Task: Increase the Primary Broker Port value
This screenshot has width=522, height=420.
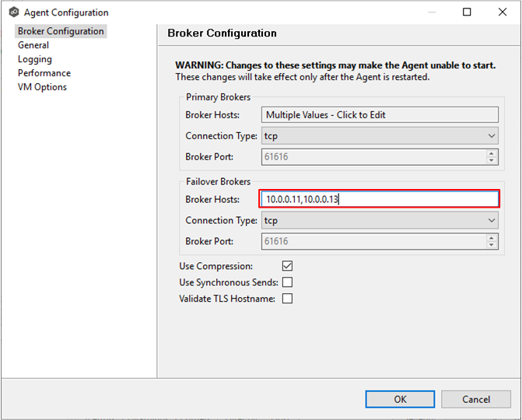Action: pos(492,153)
